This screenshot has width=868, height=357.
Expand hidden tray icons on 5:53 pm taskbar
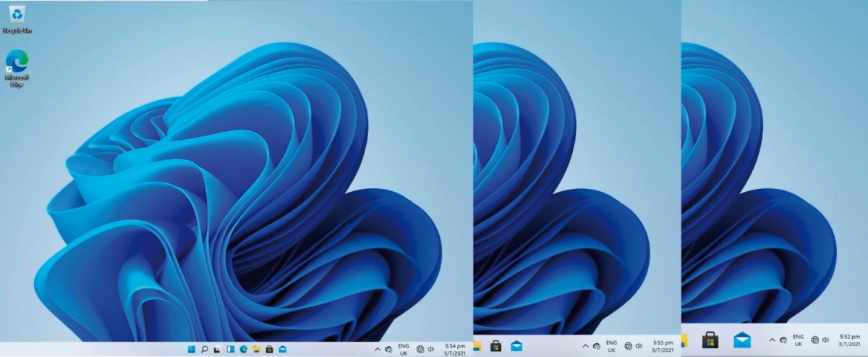point(584,346)
